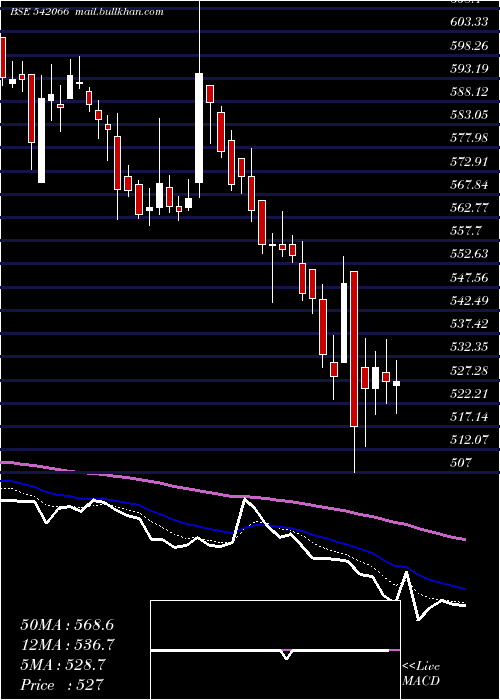500x700 pixels.
Task: Click the 577.98 price axis label
Action: (469, 138)
